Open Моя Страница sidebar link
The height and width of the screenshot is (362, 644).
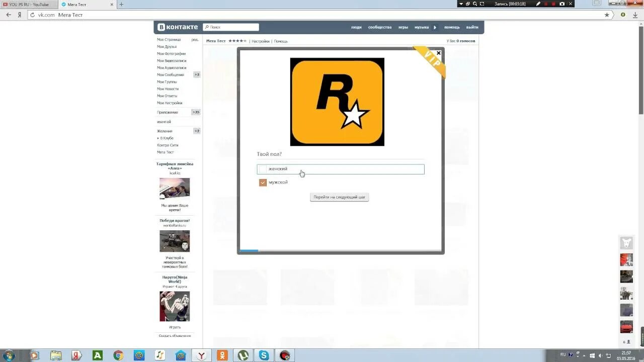pos(169,40)
